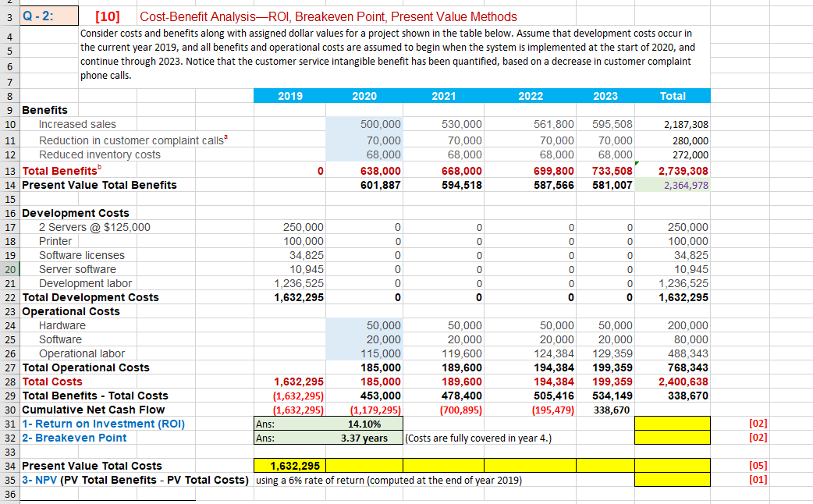Select the Operational Costs heading
The width and height of the screenshot is (813, 504).
click(x=70, y=311)
